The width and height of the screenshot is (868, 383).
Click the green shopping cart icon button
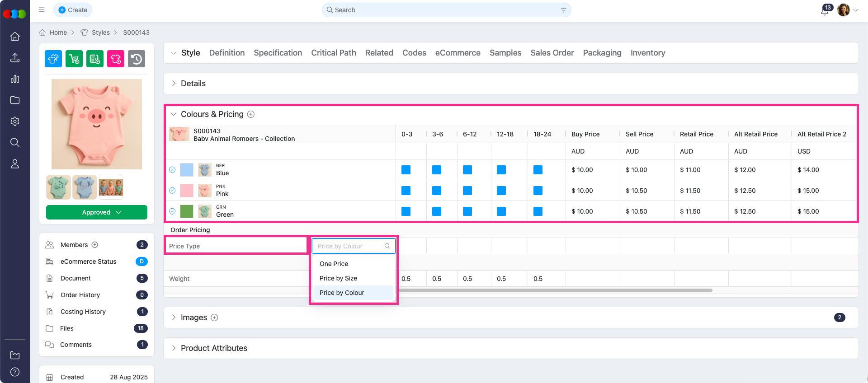(x=74, y=59)
